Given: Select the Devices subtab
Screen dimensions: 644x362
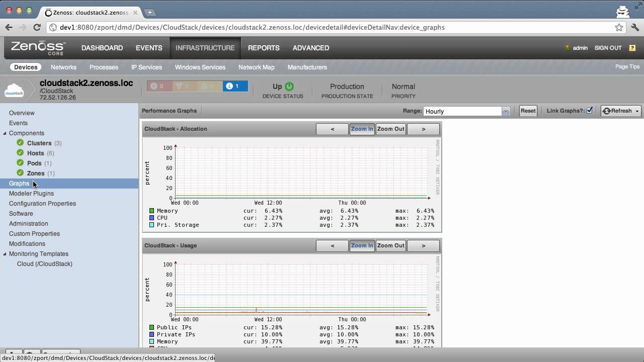Looking at the screenshot, I should click(x=26, y=67).
